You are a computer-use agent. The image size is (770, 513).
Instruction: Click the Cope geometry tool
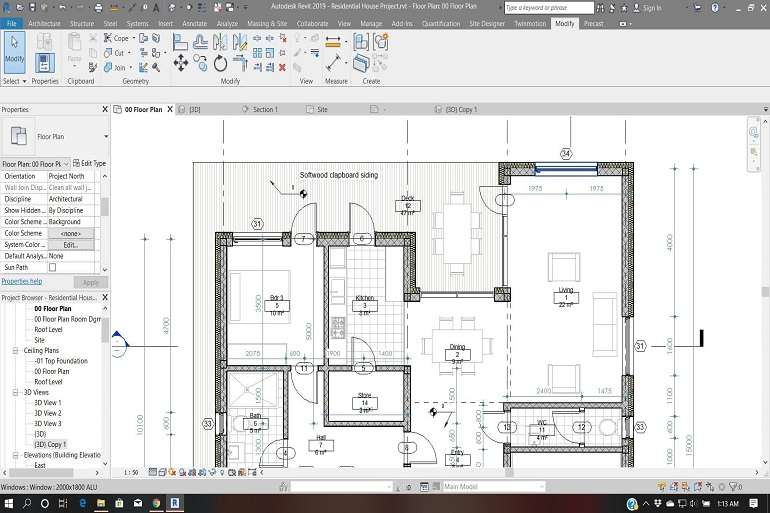pos(116,38)
